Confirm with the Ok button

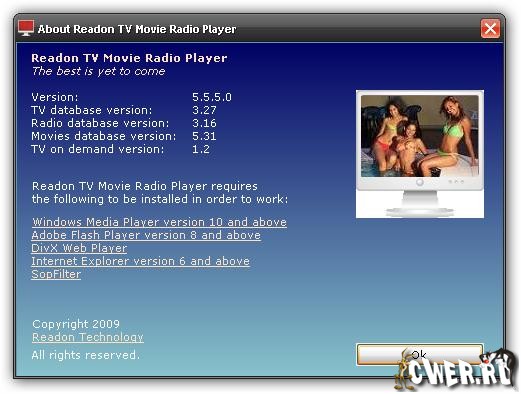(420, 355)
